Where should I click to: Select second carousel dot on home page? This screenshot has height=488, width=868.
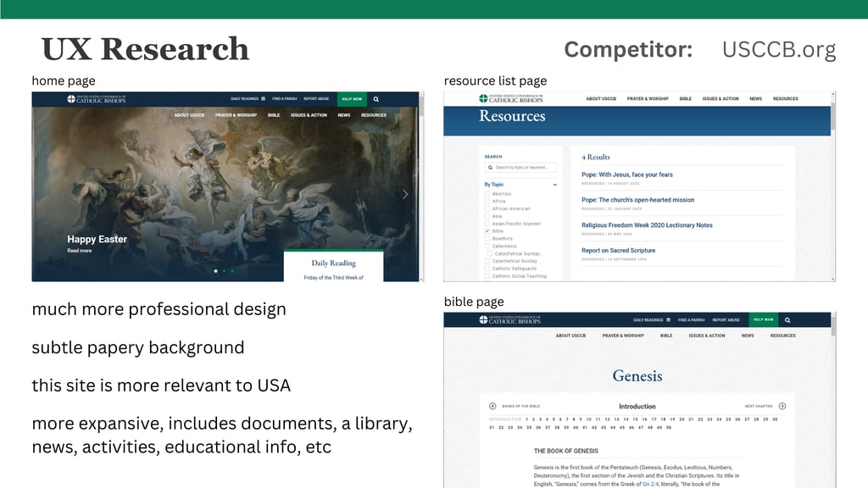(x=224, y=271)
